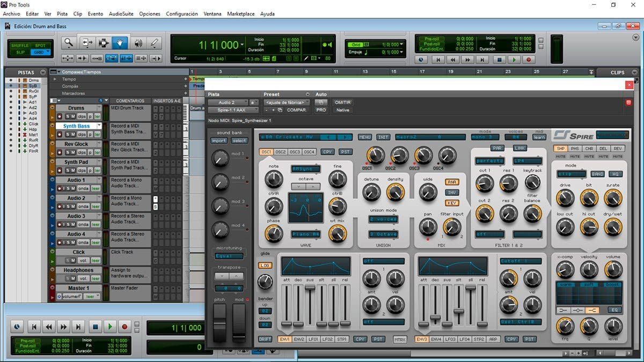The image size is (644, 362).
Task: Click Stop in the floating Transport window
Action: click(95, 326)
